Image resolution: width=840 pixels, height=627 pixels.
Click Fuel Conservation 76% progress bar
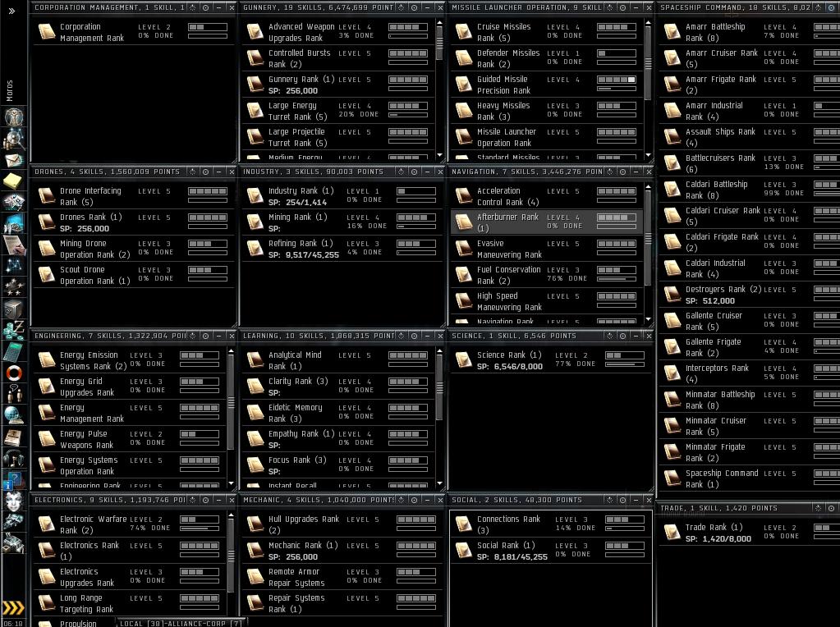[617, 279]
